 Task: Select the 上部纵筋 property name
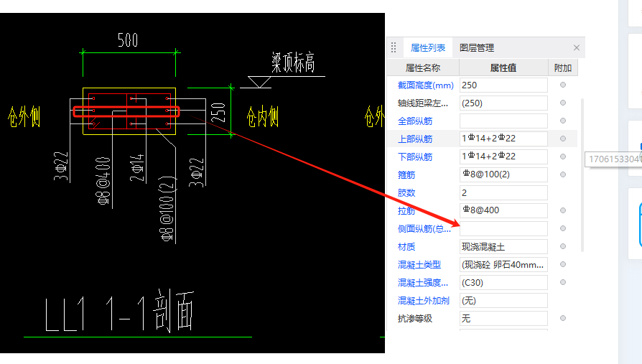415,139
